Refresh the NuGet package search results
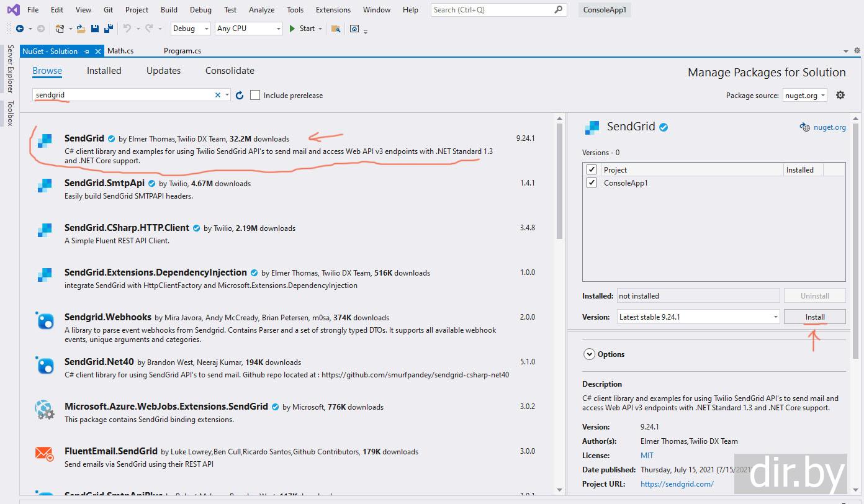This screenshot has width=864, height=504. click(240, 95)
